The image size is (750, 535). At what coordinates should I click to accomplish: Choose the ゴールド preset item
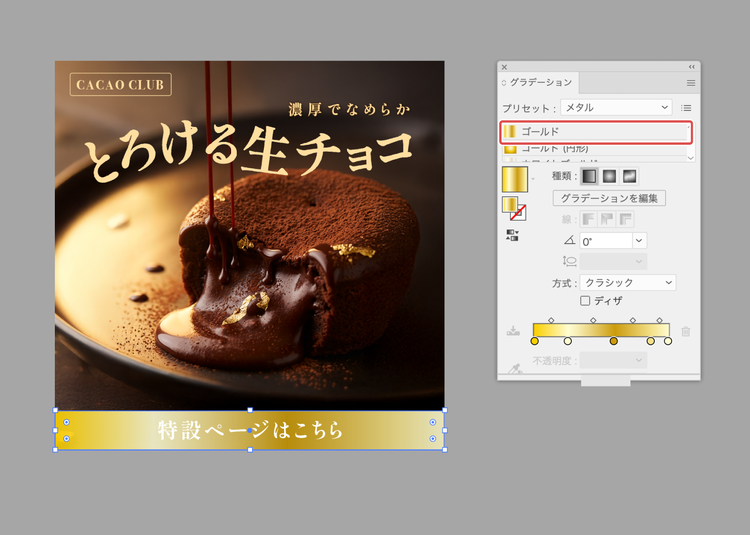coord(596,131)
